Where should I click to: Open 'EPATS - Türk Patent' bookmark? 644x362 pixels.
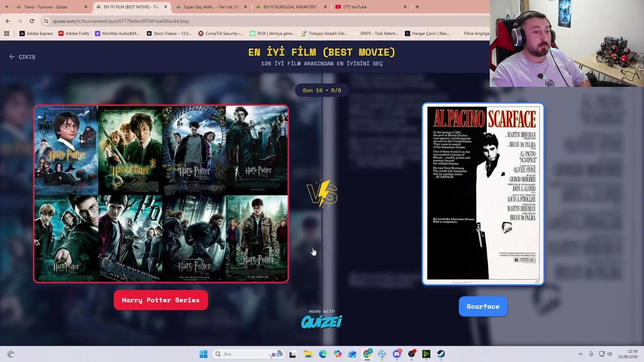point(375,34)
